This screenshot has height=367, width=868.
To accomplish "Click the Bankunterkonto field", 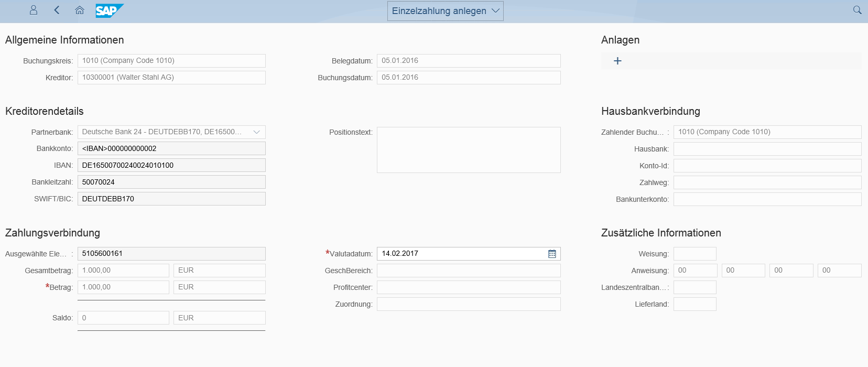I will (767, 199).
